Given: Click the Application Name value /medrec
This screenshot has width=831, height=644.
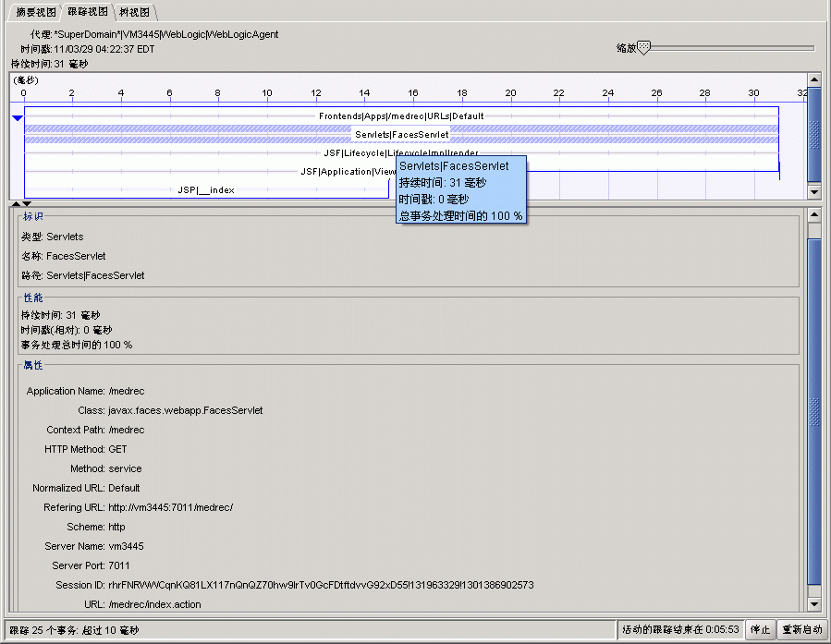Looking at the screenshot, I should 126,392.
